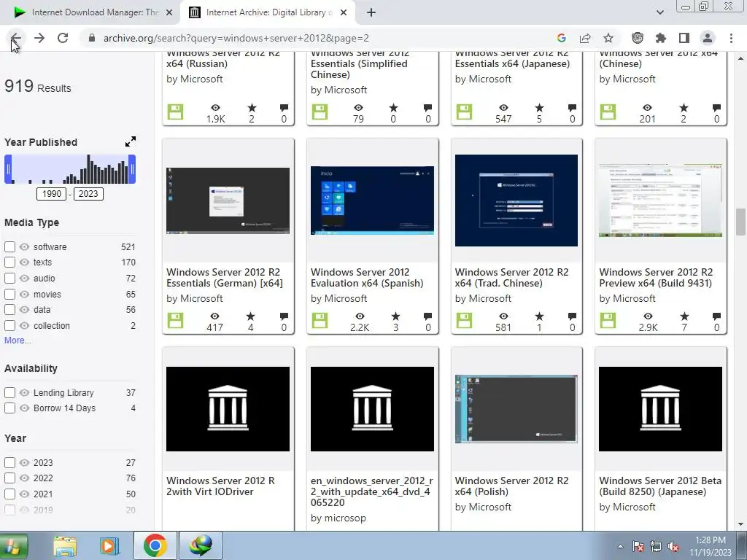Click the bear-face extension icon in toolbar
This screenshot has width=747, height=560.
coord(638,38)
